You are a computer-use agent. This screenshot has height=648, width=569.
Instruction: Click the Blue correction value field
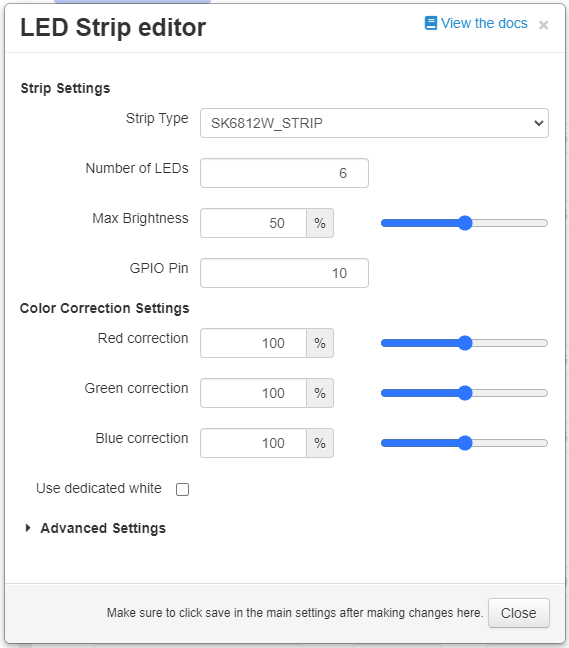coord(253,443)
